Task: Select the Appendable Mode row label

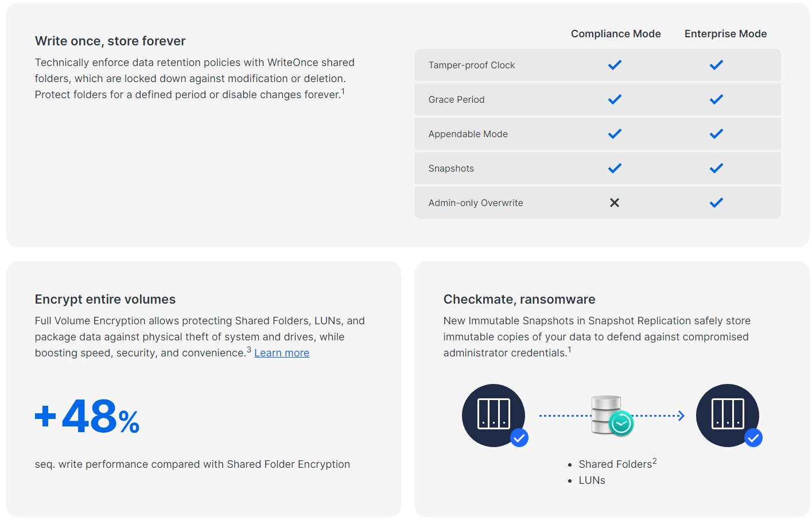Action: click(x=468, y=134)
